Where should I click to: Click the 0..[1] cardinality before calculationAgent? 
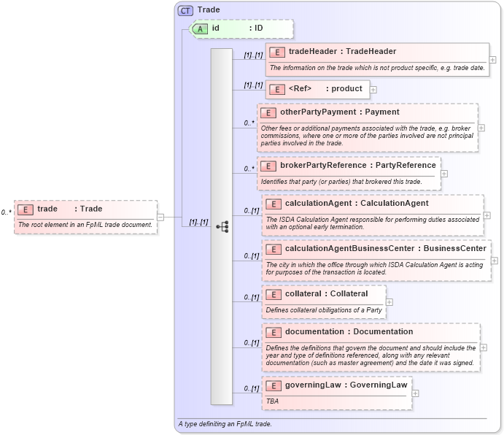point(252,211)
